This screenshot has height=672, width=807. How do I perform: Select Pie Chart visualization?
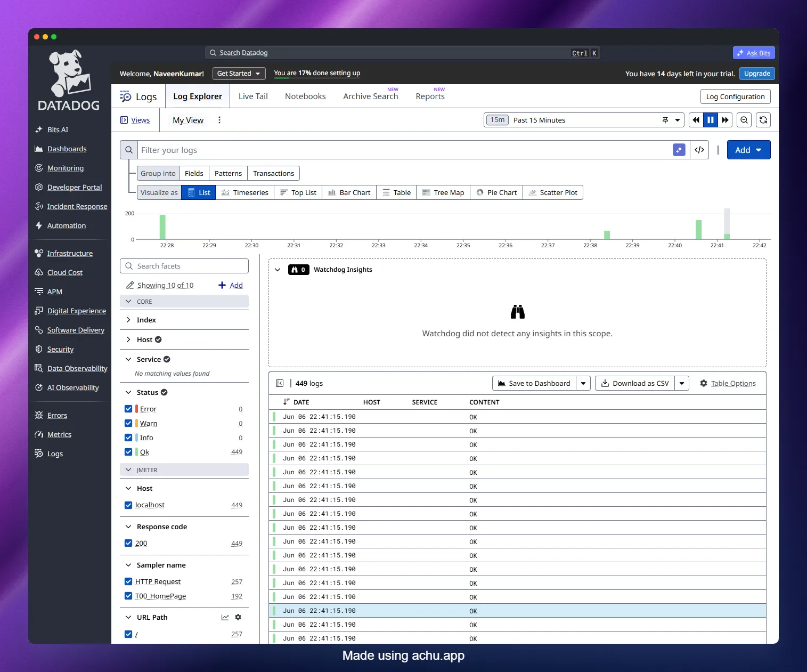click(496, 192)
